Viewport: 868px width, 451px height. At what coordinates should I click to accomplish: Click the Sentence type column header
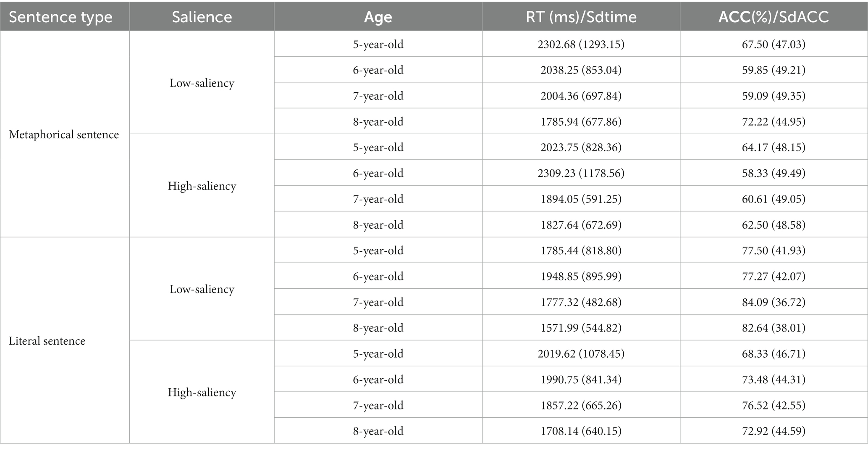[x=60, y=17]
